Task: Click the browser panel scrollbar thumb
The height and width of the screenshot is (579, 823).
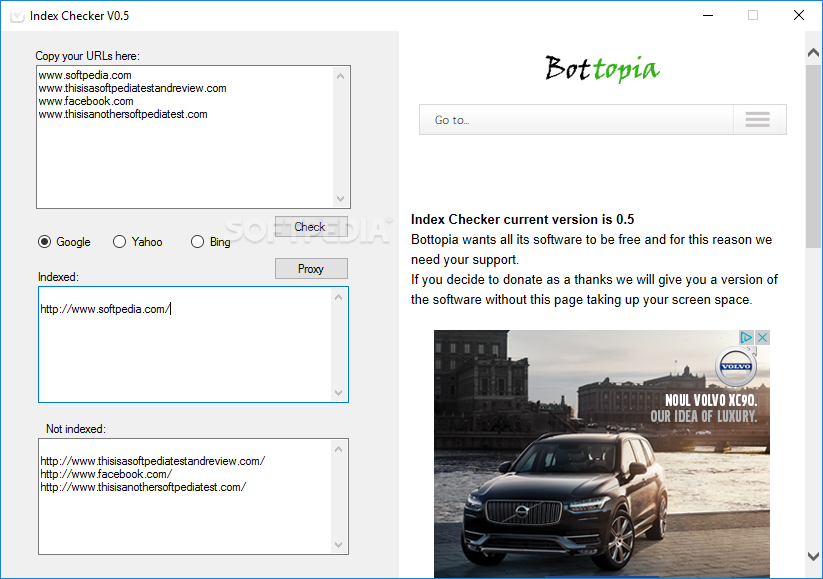Action: point(814,156)
